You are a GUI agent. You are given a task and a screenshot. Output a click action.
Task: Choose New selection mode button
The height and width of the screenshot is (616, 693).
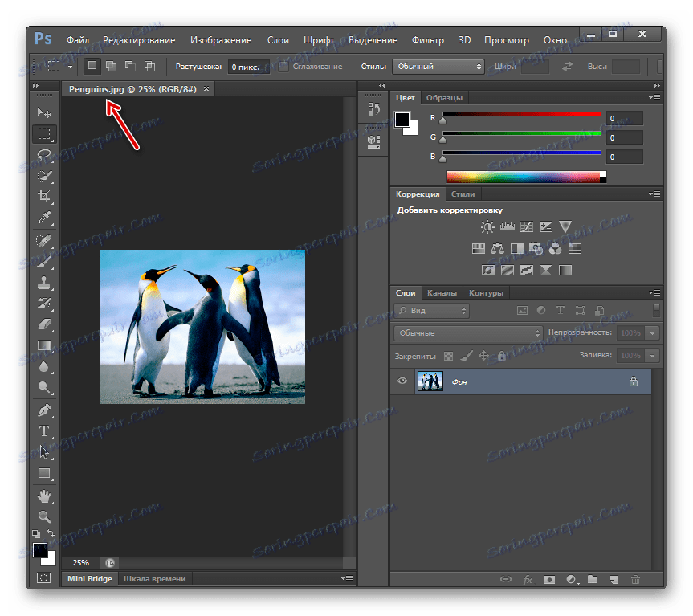click(92, 66)
